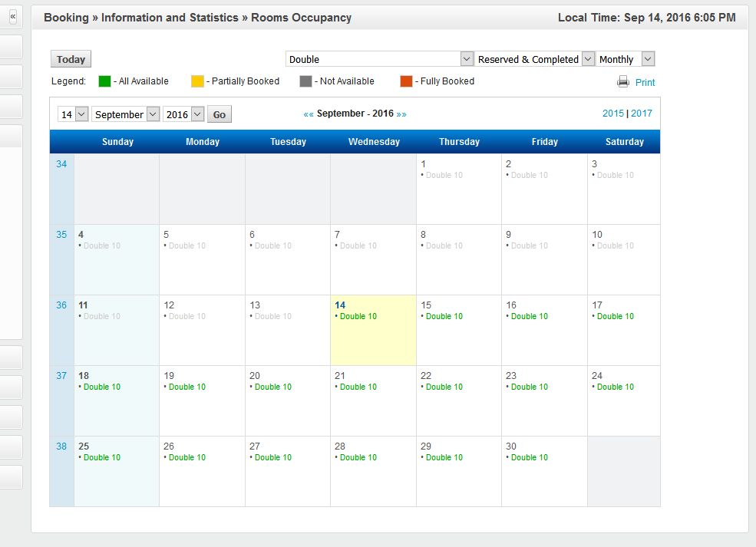Click the orange Fully Booked legend swatch
756x547 pixels.
(406, 81)
